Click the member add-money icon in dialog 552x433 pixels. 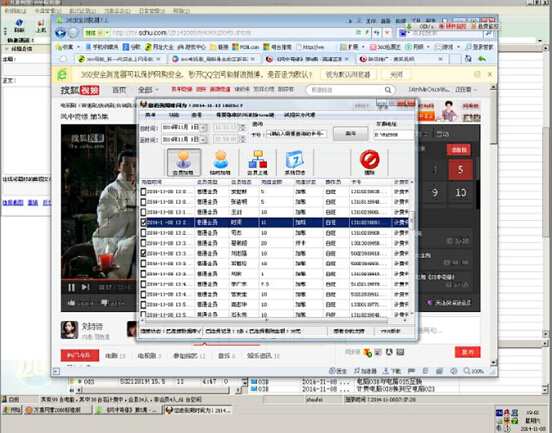[x=183, y=162]
